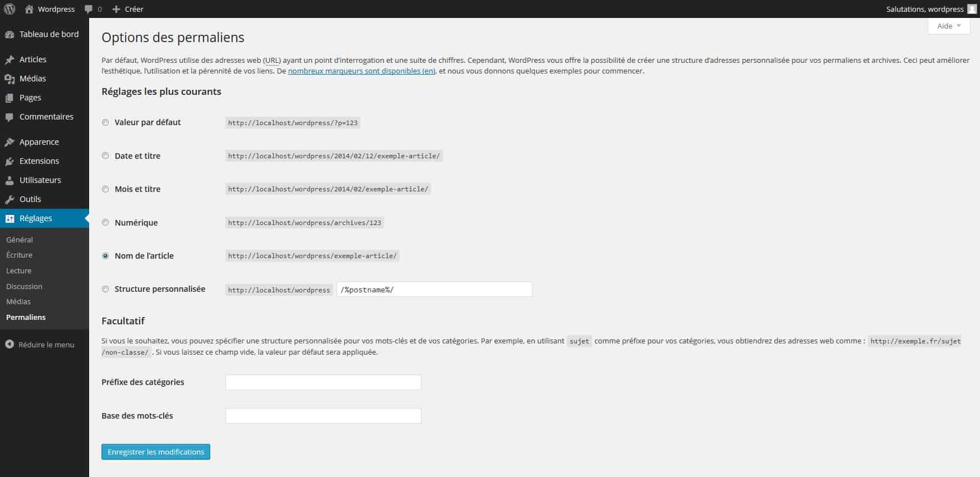Select the Valeur par défaut radio button
This screenshot has height=477, width=980.
pyautogui.click(x=105, y=122)
